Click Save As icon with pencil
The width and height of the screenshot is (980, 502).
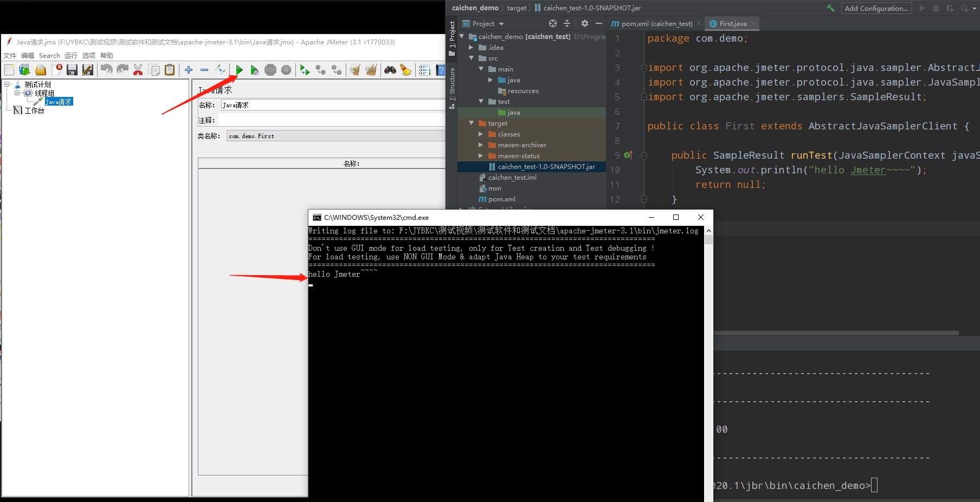click(x=88, y=70)
